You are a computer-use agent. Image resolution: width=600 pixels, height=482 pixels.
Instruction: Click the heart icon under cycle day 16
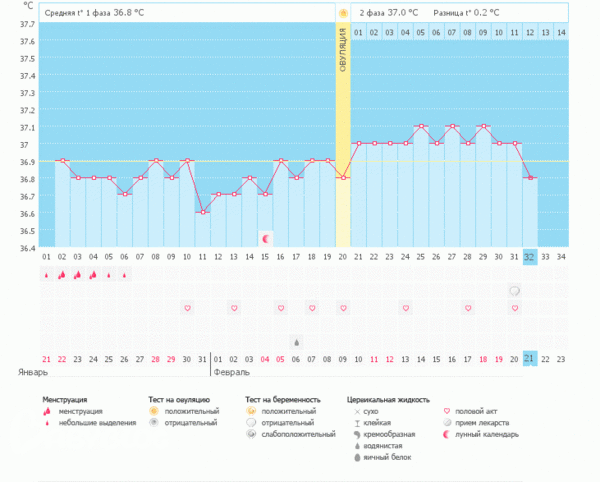click(280, 308)
